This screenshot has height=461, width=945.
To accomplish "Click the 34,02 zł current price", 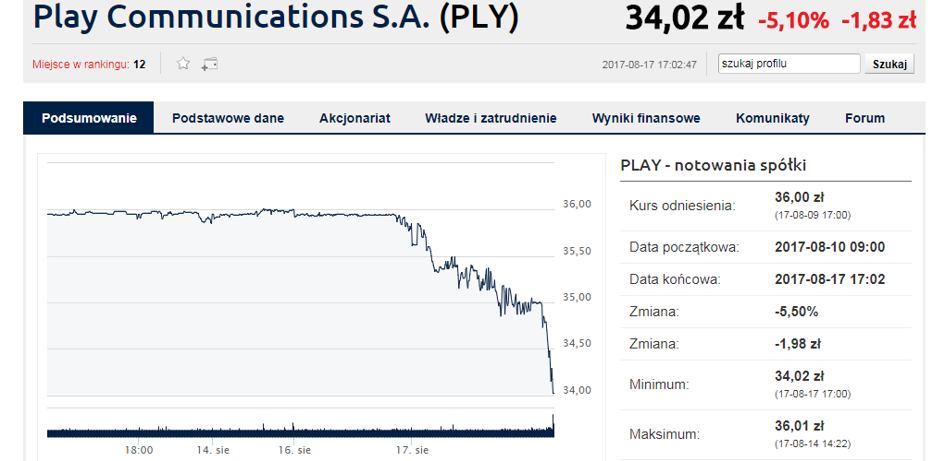I will [x=684, y=19].
